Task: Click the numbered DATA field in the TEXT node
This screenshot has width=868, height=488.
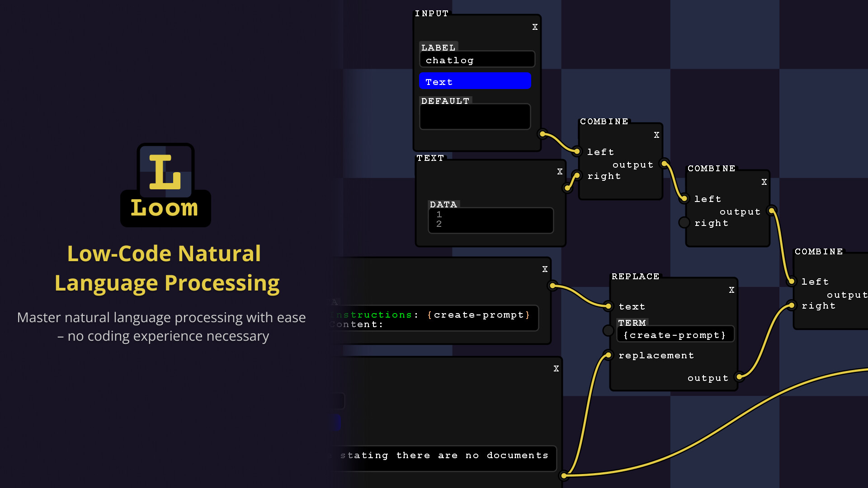Action: (491, 220)
